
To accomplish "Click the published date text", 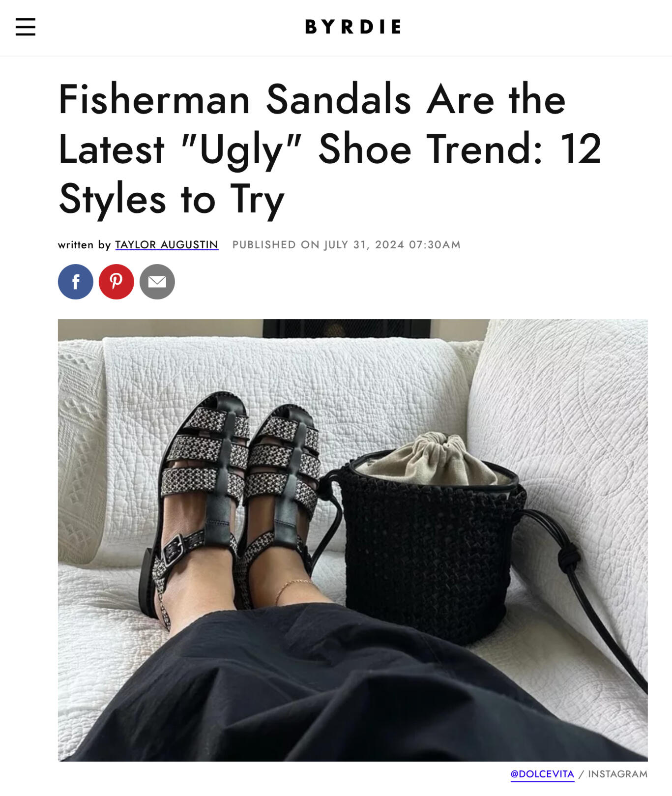I will (346, 245).
